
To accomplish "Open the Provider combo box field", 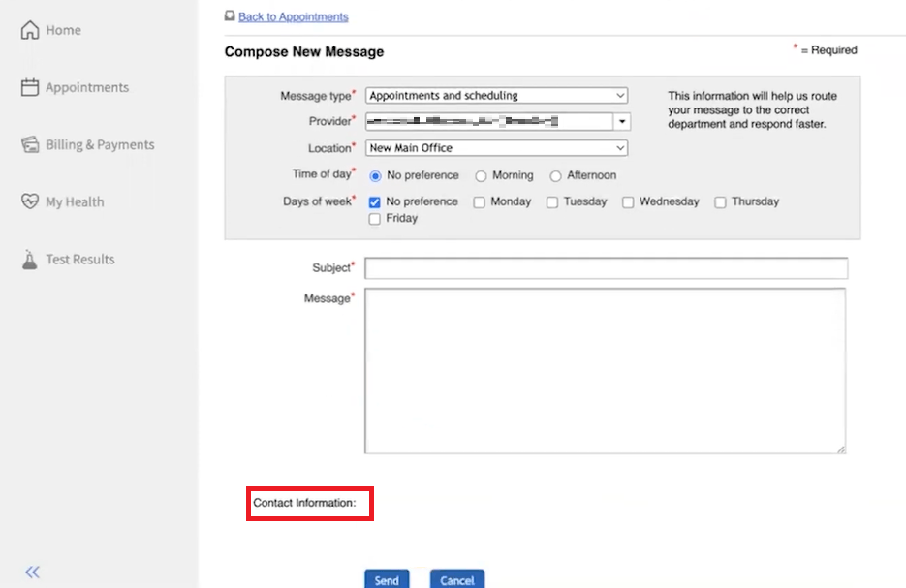I will click(x=488, y=121).
